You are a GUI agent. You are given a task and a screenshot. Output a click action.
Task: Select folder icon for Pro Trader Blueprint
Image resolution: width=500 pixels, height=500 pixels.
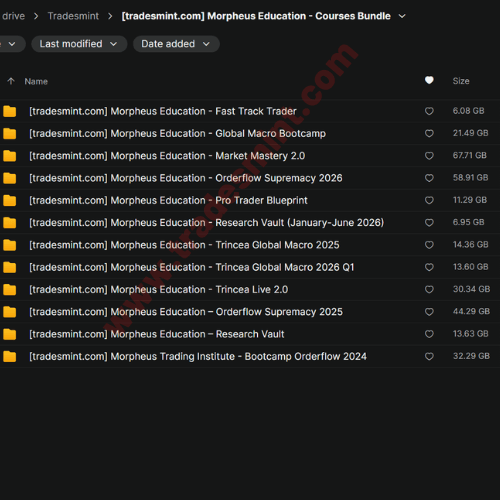tap(10, 201)
